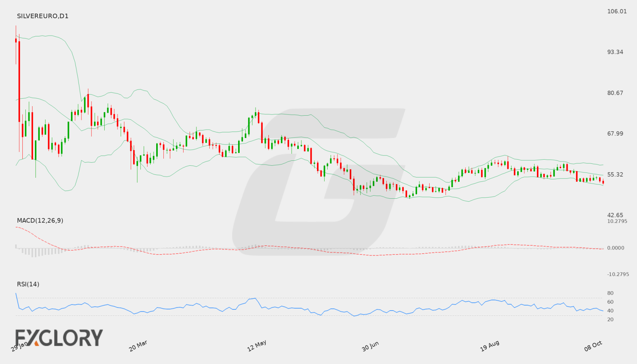Click the 12 May date label
This screenshot has width=637, height=364.
click(257, 346)
